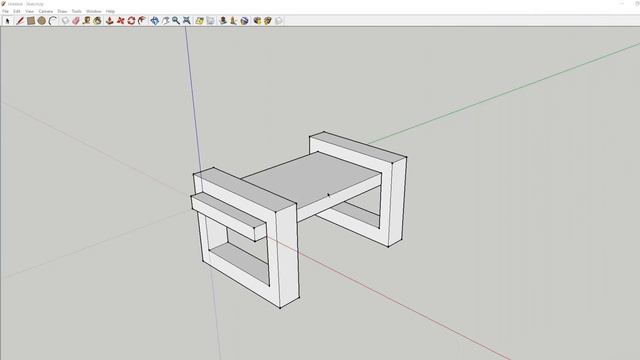Select the Select arrow tool
The image size is (640, 360).
(7, 20)
